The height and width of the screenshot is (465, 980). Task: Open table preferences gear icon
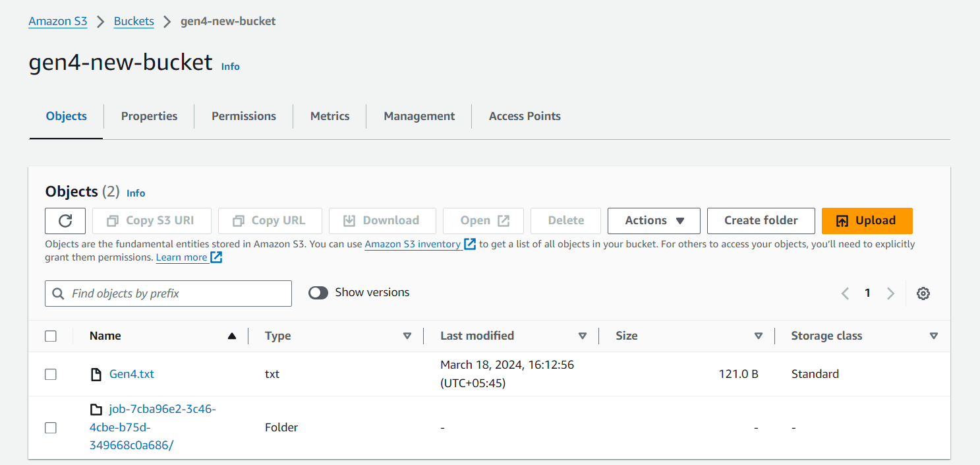coord(923,294)
